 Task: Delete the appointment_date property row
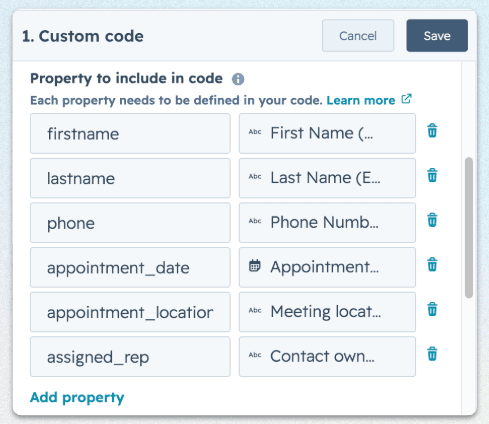click(432, 265)
